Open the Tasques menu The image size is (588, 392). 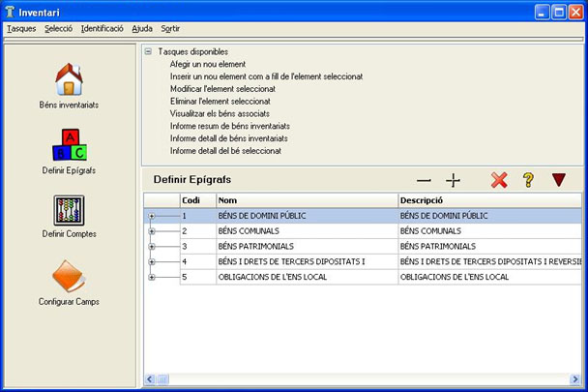point(20,29)
